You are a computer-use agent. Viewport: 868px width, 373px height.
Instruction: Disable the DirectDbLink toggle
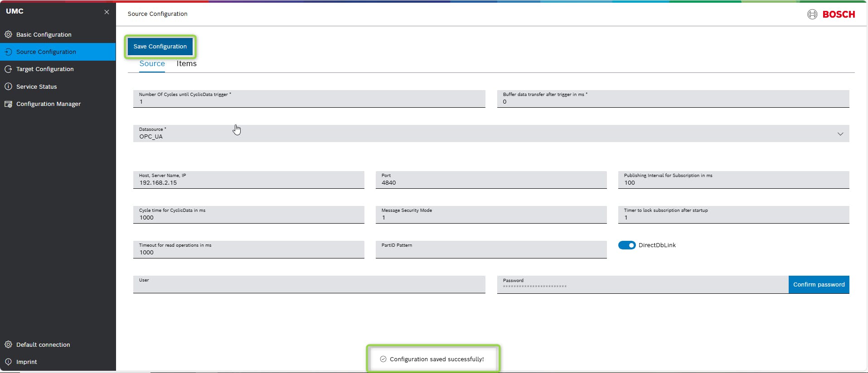pos(627,245)
